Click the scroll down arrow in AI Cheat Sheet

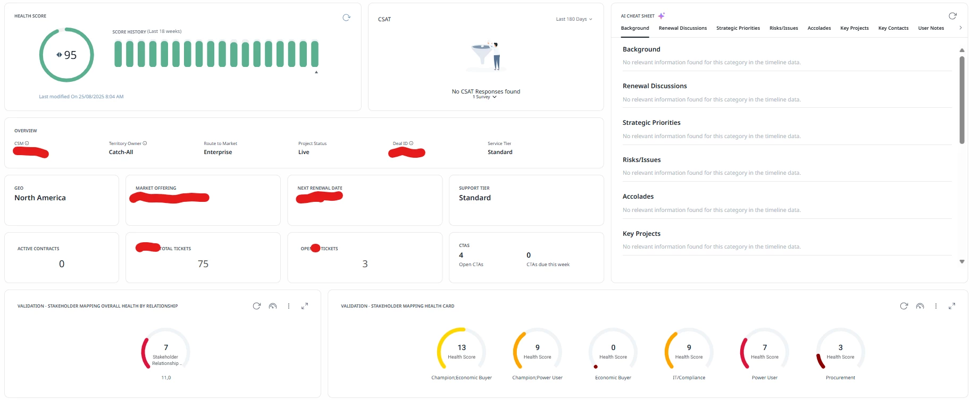[x=962, y=261]
